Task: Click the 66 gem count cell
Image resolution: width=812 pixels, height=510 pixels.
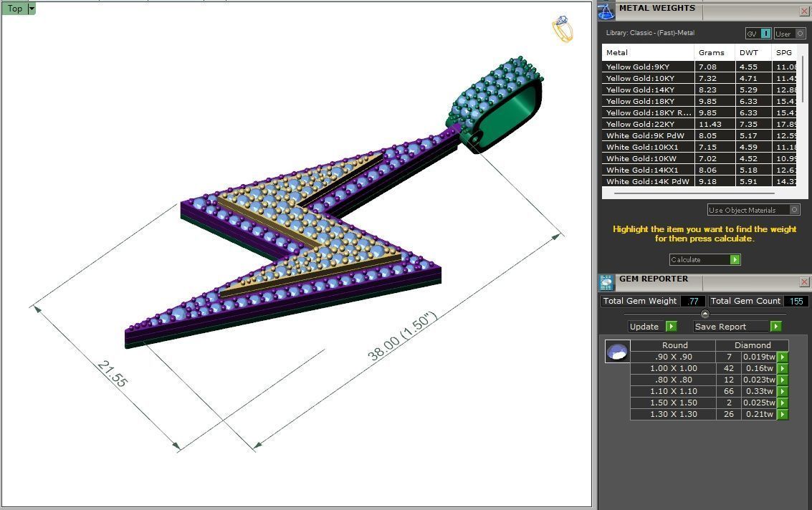Action: click(x=729, y=391)
